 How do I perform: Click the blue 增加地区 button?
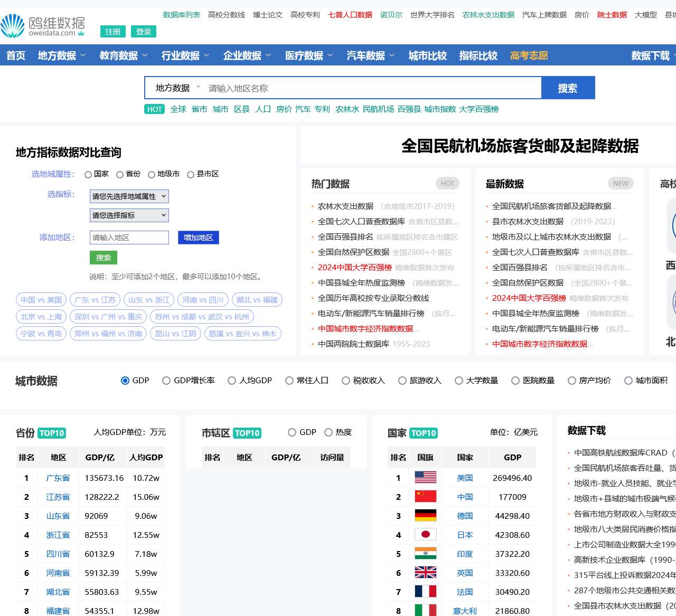point(198,238)
